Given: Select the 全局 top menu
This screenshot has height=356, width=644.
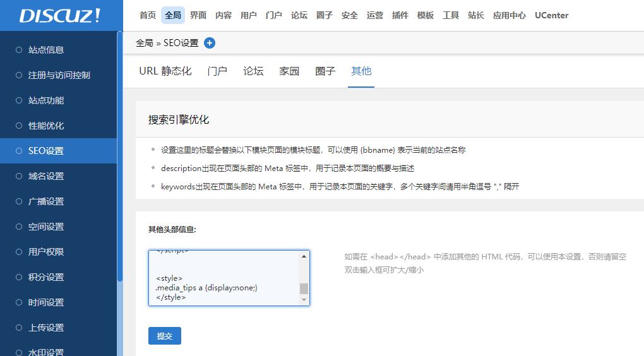Looking at the screenshot, I should (173, 15).
